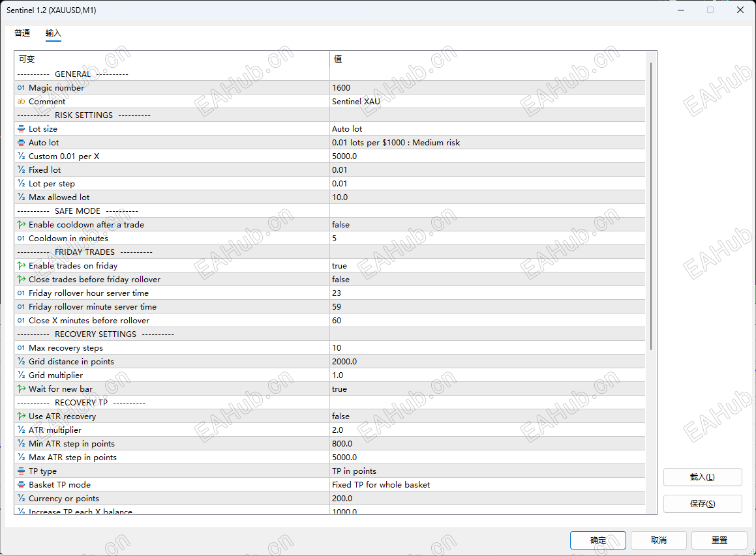This screenshot has width=756, height=556.
Task: Edit Custom 0.01 per X value 5000.0
Action: click(487, 156)
